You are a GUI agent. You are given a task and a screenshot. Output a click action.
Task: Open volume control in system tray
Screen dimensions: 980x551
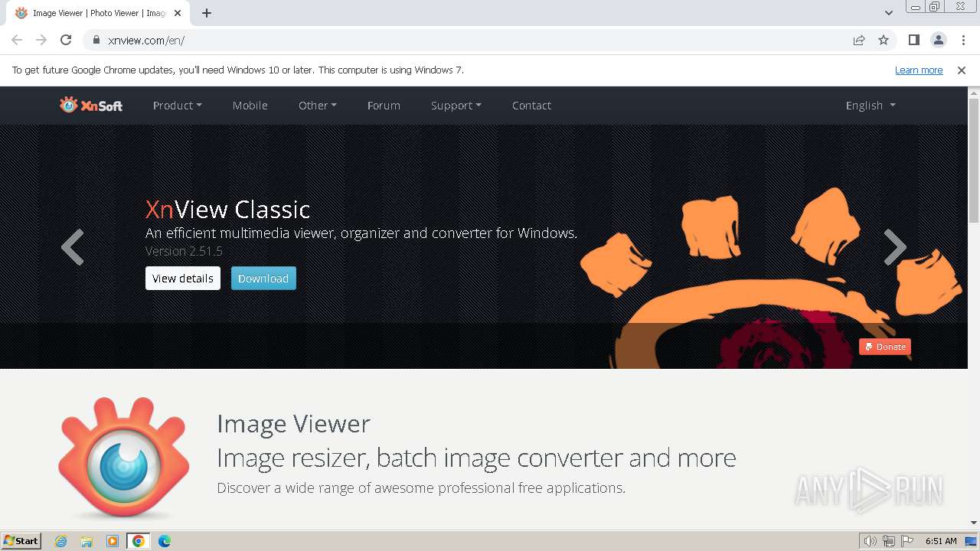pyautogui.click(x=870, y=541)
